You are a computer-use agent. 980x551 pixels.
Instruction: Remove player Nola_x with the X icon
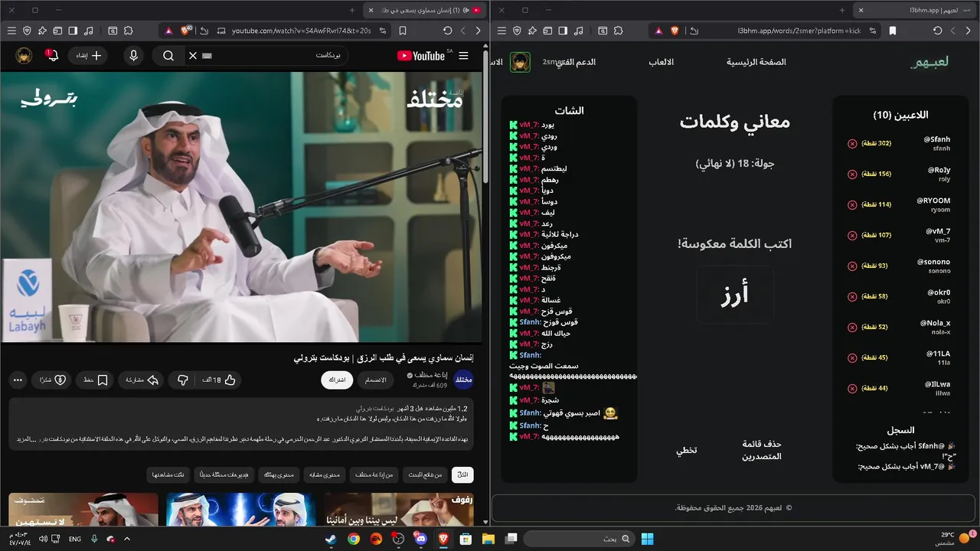852,328
